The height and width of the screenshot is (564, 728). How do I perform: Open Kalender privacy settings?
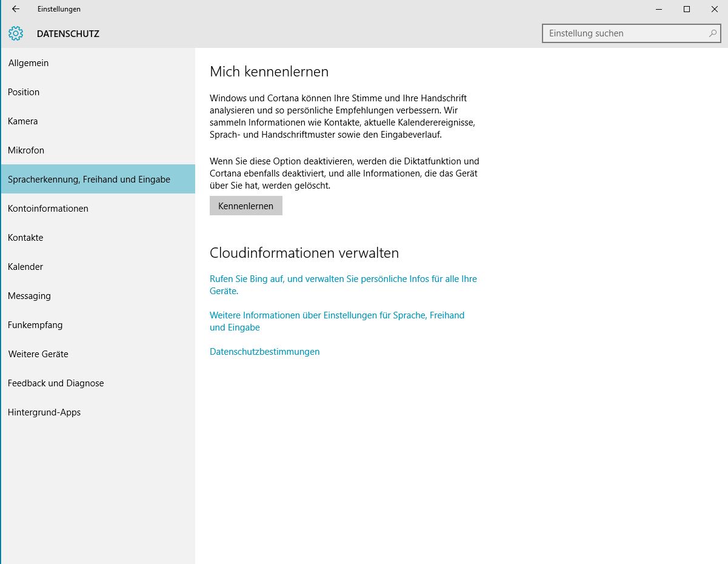click(x=98, y=267)
